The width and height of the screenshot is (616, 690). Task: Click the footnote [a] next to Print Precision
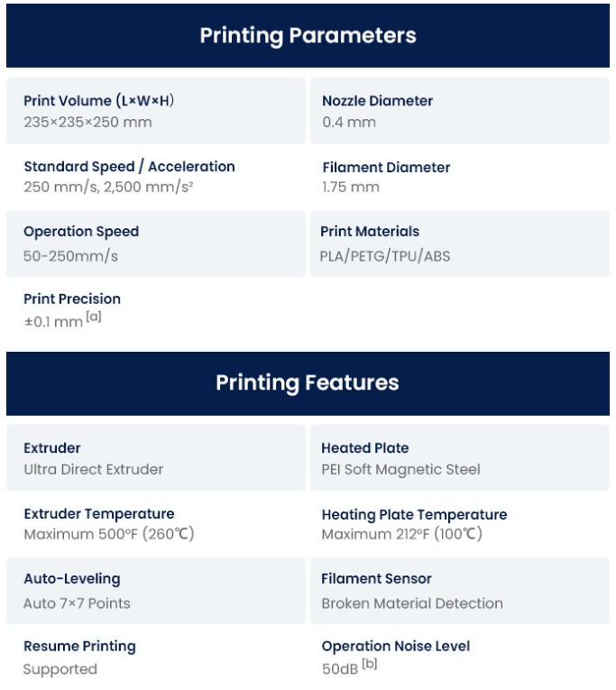pyautogui.click(x=94, y=317)
